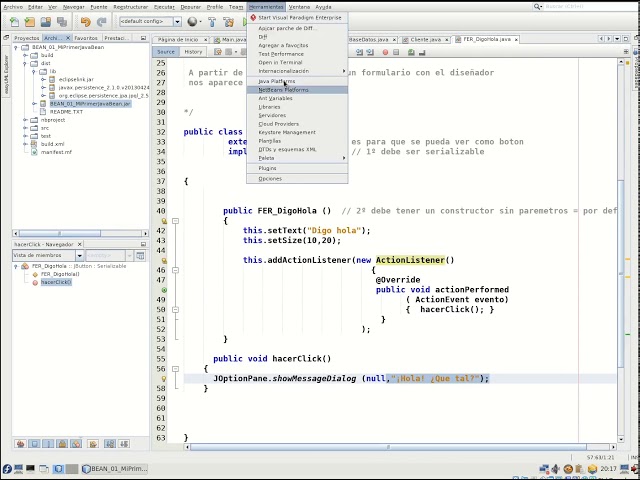This screenshot has width=640, height=480.
Task: Open Plugins from Herramientas menu
Action: pyautogui.click(x=297, y=168)
